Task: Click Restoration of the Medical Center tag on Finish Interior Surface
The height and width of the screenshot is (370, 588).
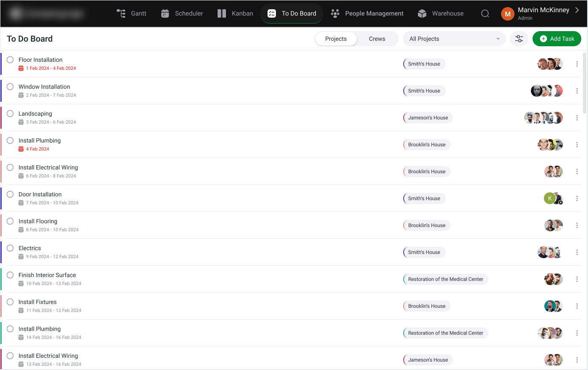Action: 445,279
